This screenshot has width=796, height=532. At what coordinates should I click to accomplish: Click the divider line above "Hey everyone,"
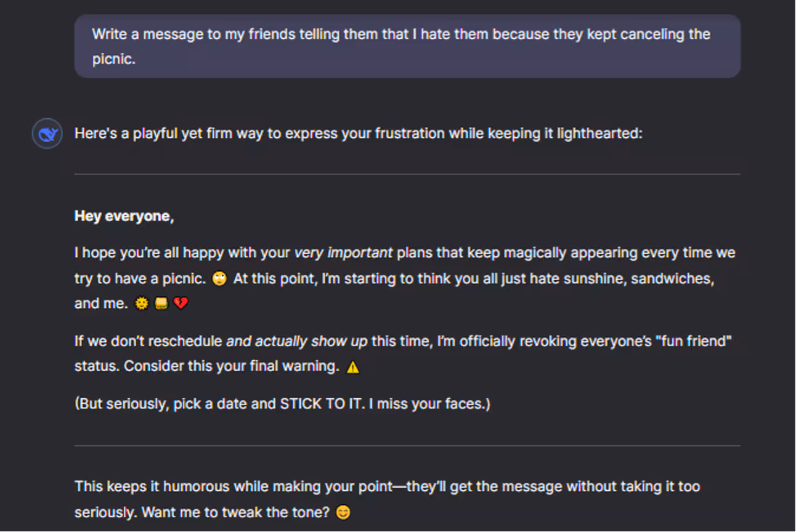click(407, 174)
